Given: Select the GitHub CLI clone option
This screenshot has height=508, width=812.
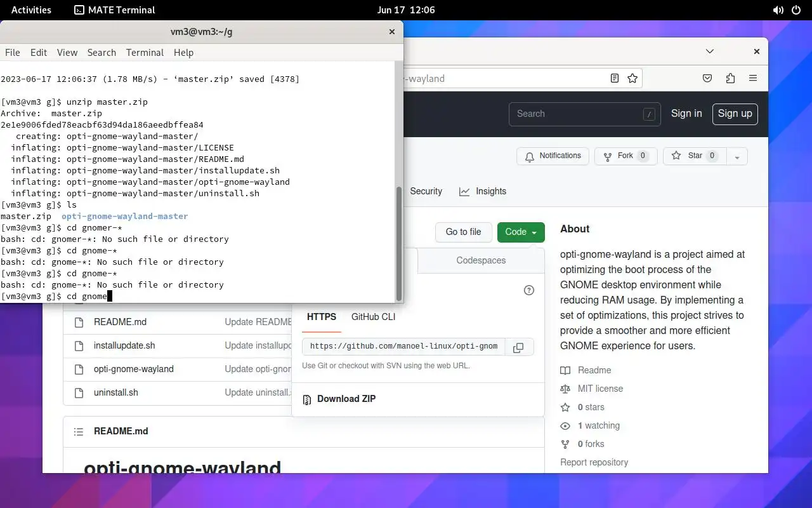Looking at the screenshot, I should coord(373,317).
